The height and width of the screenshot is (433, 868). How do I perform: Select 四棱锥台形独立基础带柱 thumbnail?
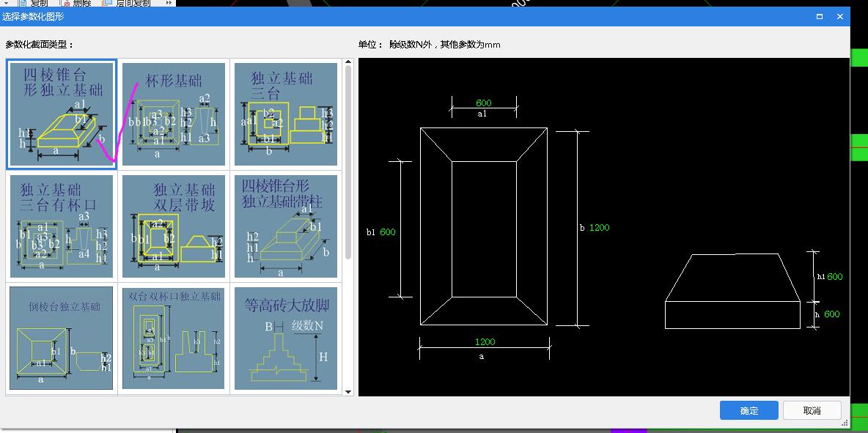click(286, 226)
